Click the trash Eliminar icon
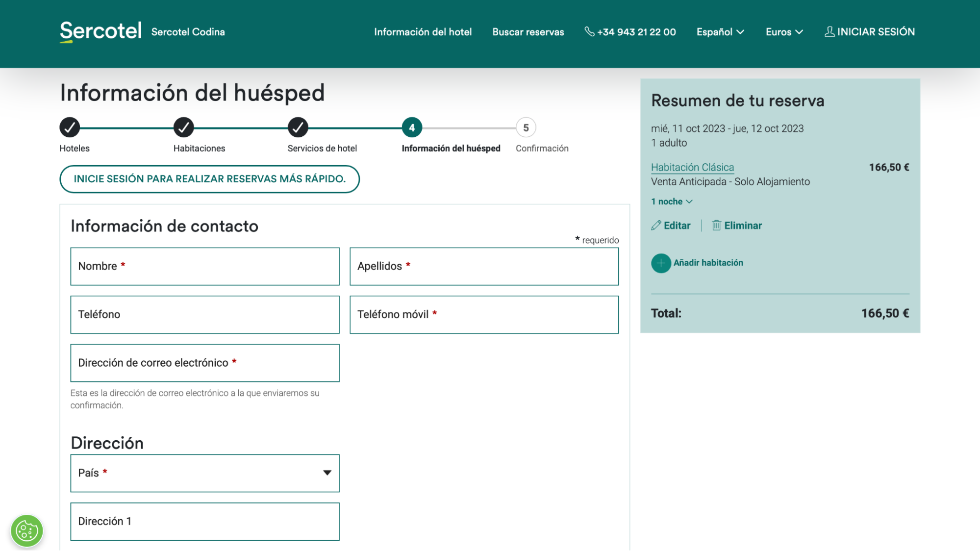This screenshot has height=551, width=980. (x=716, y=225)
